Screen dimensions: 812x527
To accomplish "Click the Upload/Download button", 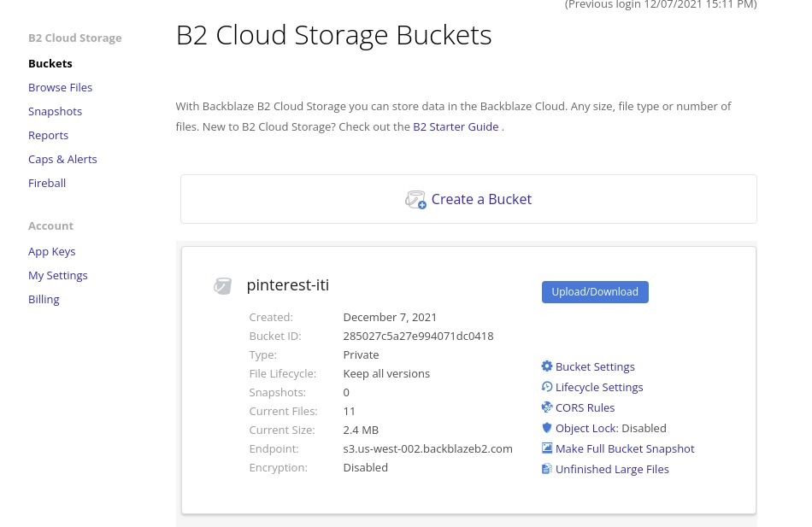I will [595, 292].
